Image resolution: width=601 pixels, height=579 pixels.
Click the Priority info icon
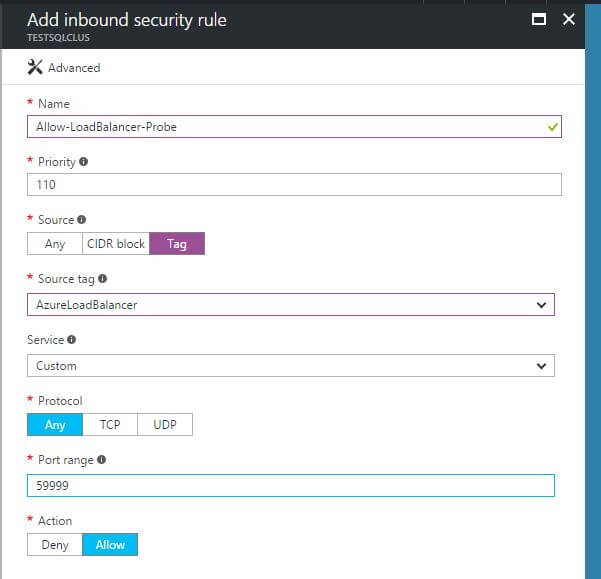pyautogui.click(x=83, y=162)
